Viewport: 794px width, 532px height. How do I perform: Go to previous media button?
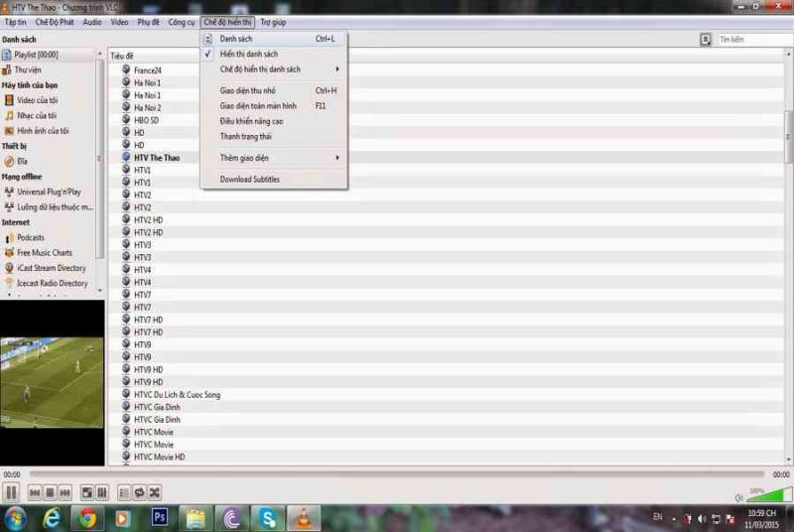point(35,492)
